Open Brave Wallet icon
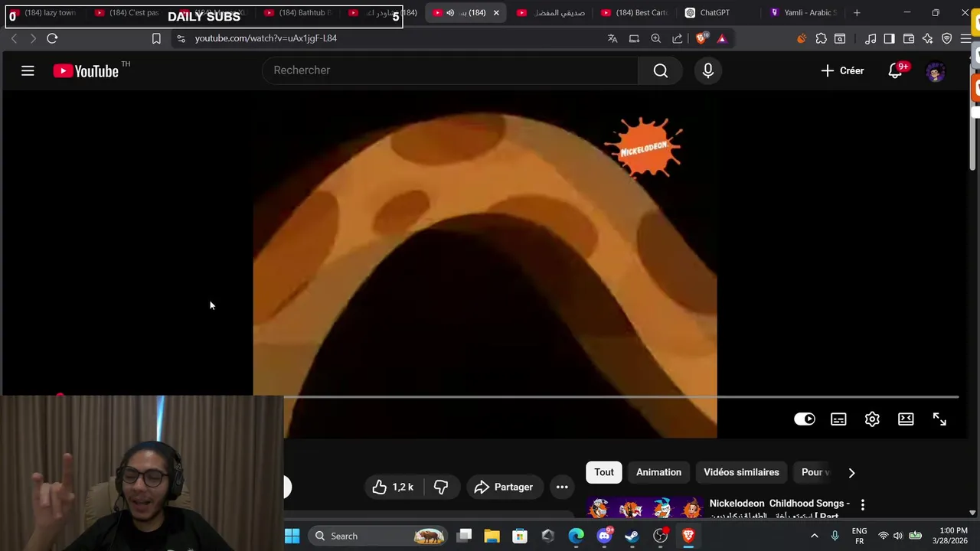The width and height of the screenshot is (980, 551). [909, 38]
